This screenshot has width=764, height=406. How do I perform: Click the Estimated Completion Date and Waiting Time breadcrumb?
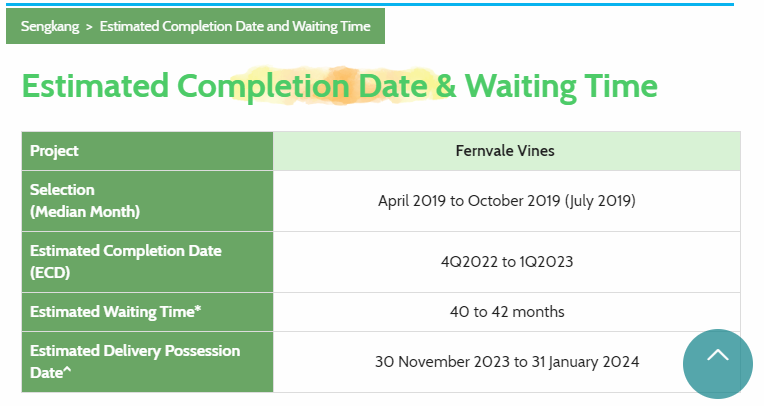coord(235,26)
